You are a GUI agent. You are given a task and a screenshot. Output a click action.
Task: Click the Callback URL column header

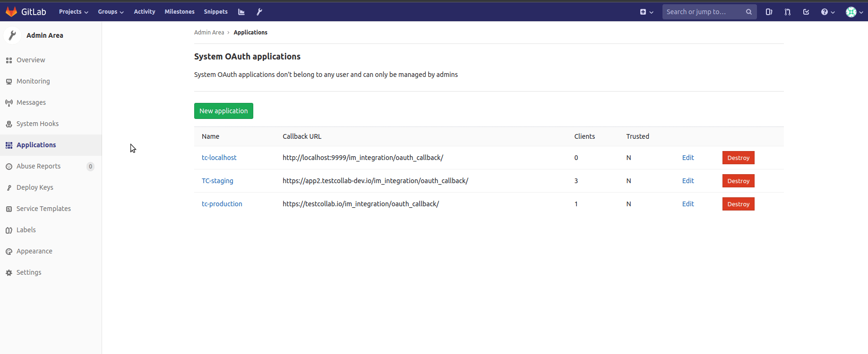[302, 136]
